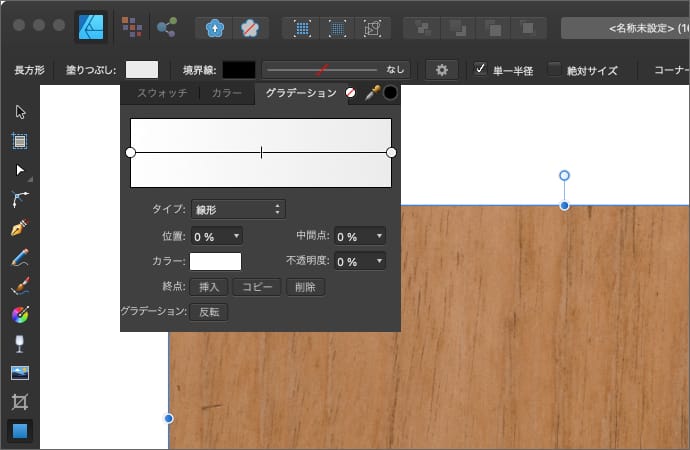Select the Vector Brush tool
Screen dimensions: 690x450
19,287
